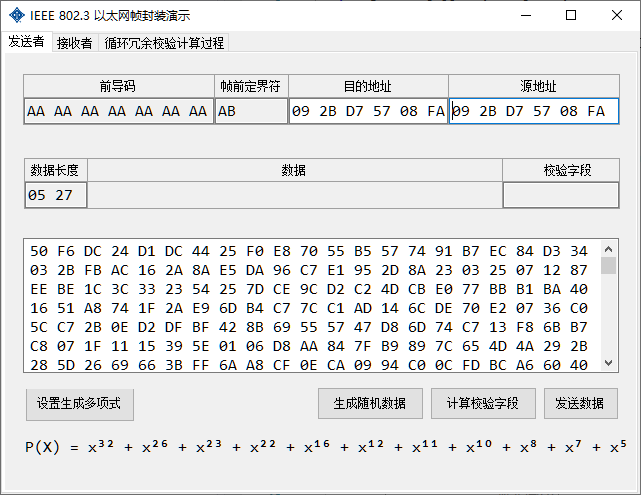Click the hex data area scrollbar thumb
This screenshot has width=641, height=495.
tap(608, 265)
